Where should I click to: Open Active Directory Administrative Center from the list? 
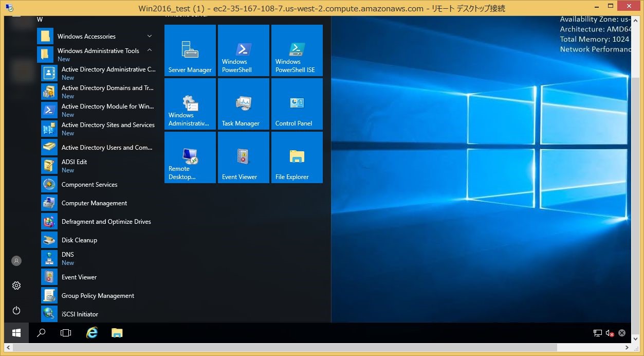tap(99, 73)
